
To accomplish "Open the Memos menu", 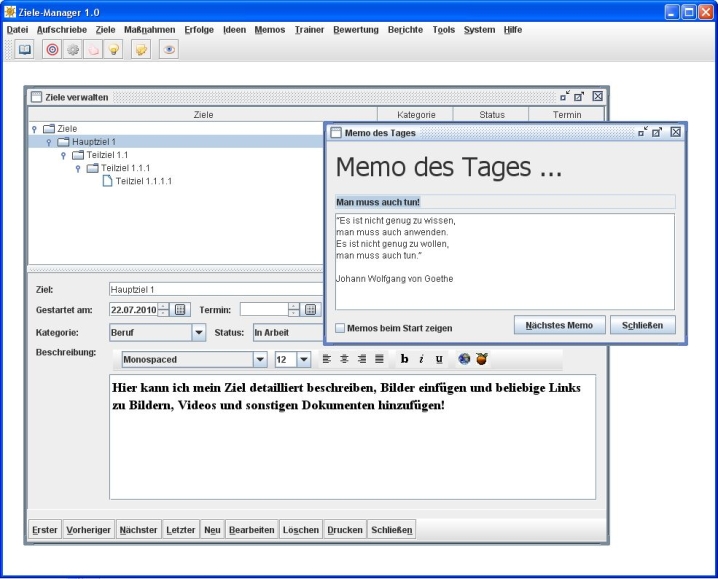I will pos(270,30).
